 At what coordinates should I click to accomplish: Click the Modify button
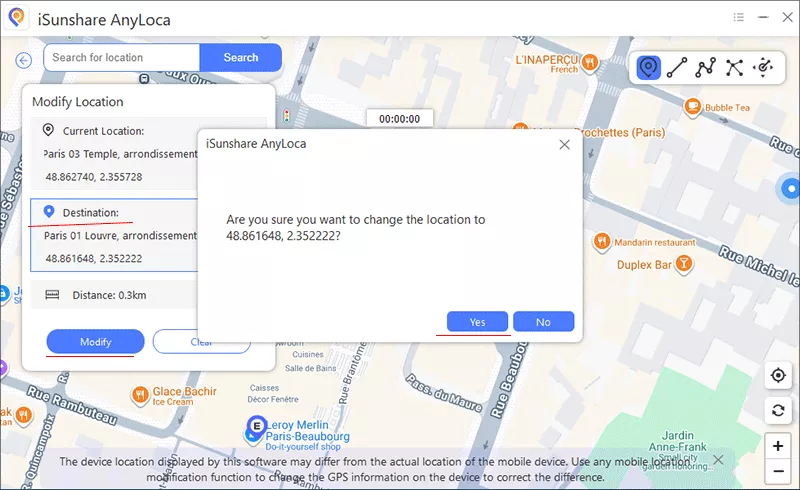pyautogui.click(x=95, y=341)
